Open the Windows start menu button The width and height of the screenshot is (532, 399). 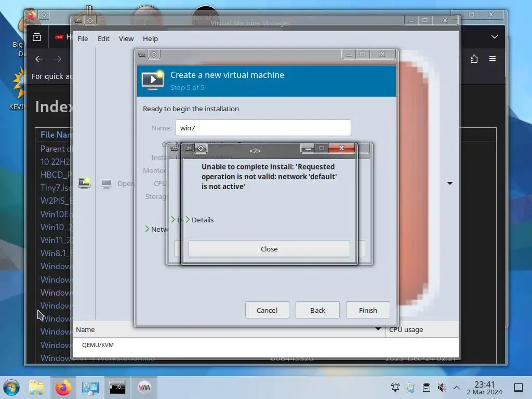(x=11, y=388)
